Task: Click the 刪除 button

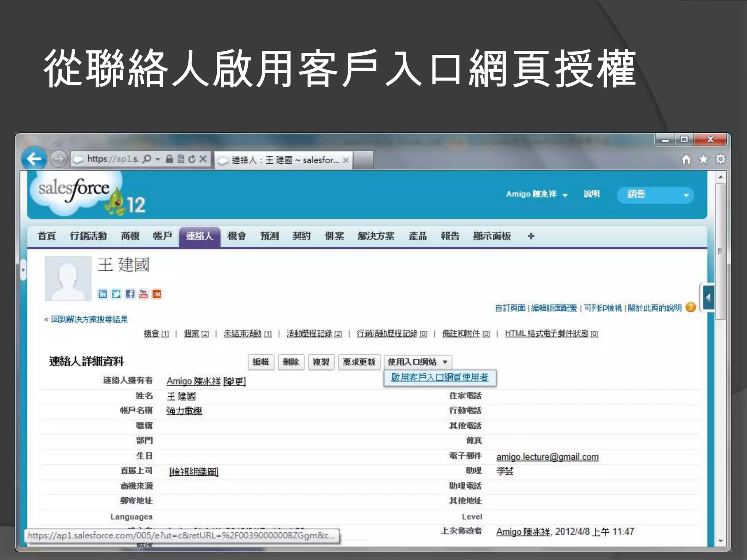Action: (291, 362)
